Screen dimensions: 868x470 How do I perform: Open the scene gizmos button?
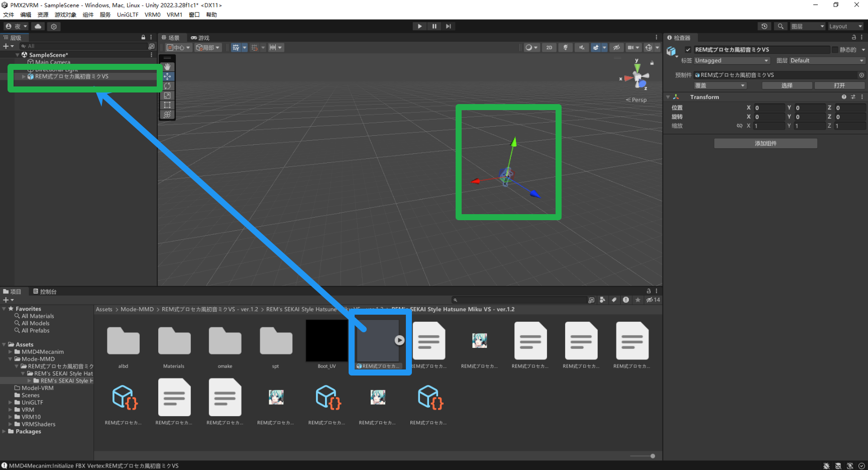(648, 47)
